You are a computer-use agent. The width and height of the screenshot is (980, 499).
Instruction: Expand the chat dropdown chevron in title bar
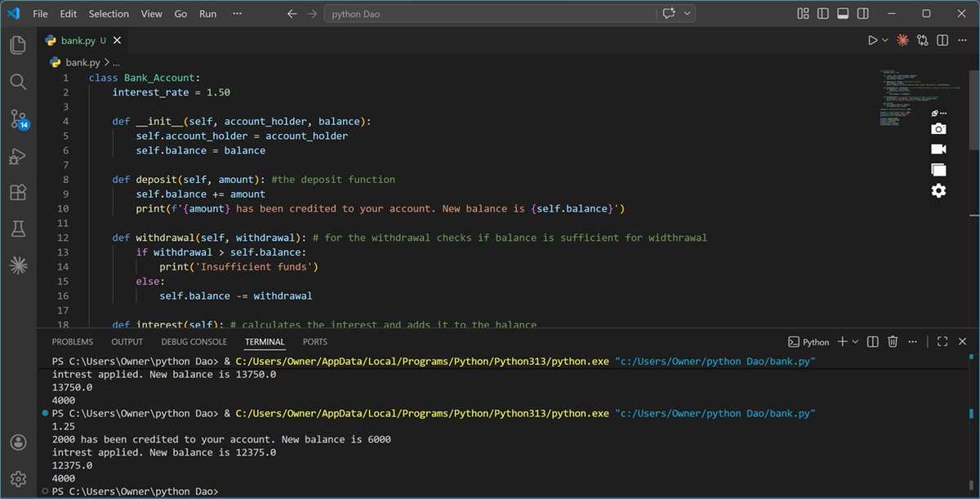tap(688, 13)
